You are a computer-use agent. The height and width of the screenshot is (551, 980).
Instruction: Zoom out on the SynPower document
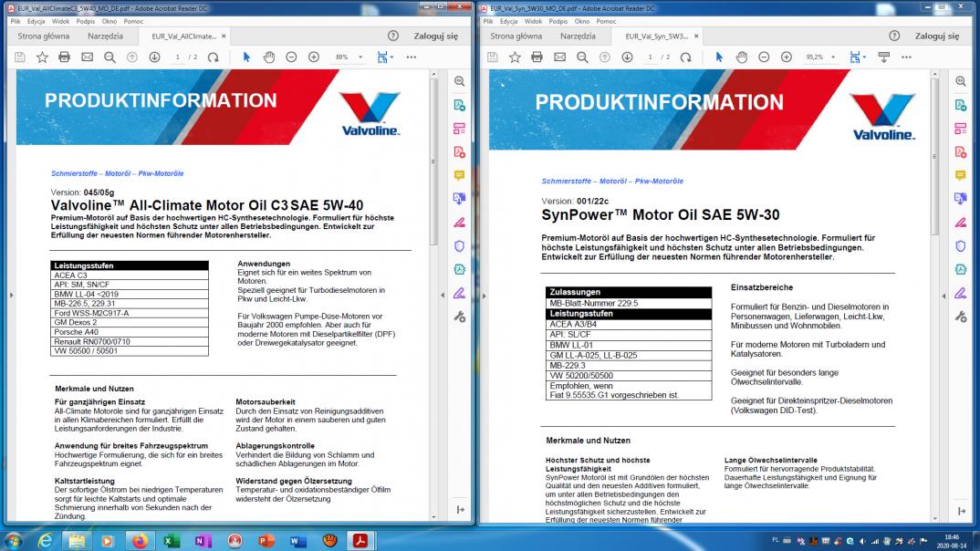click(x=764, y=57)
